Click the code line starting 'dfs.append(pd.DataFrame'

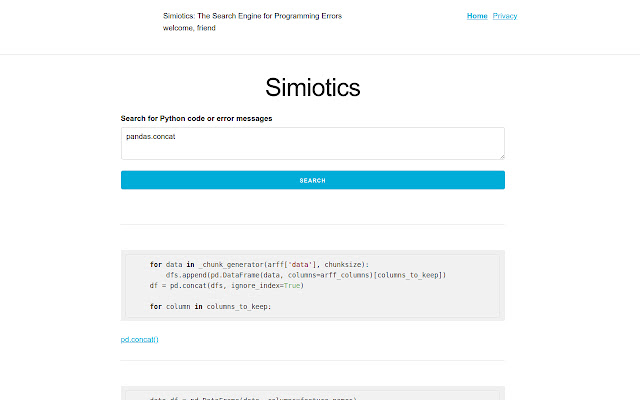(x=306, y=275)
